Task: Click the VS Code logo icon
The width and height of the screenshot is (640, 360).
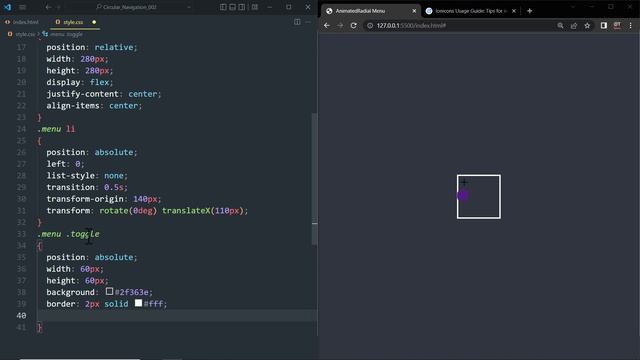Action: coord(7,7)
